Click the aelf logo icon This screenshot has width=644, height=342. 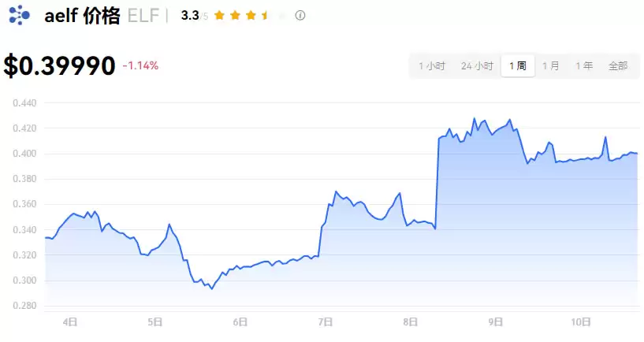pyautogui.click(x=19, y=15)
